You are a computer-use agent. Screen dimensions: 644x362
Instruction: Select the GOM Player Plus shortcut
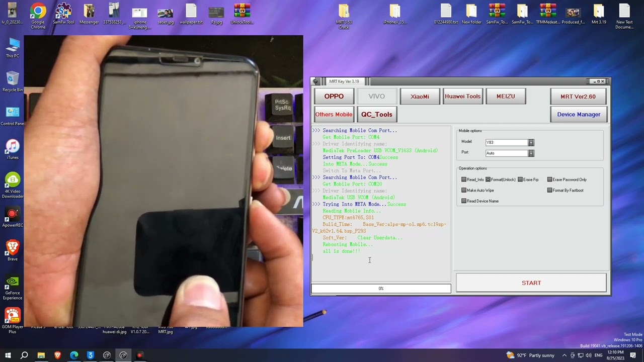coord(13,321)
